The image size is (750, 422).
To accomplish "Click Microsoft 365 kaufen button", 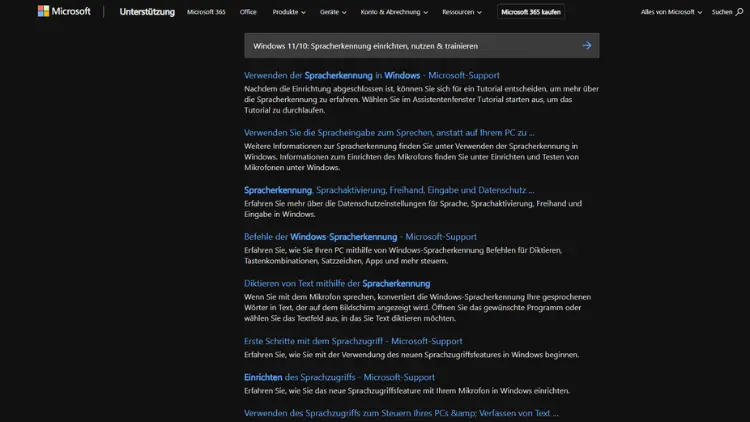I will coord(531,11).
